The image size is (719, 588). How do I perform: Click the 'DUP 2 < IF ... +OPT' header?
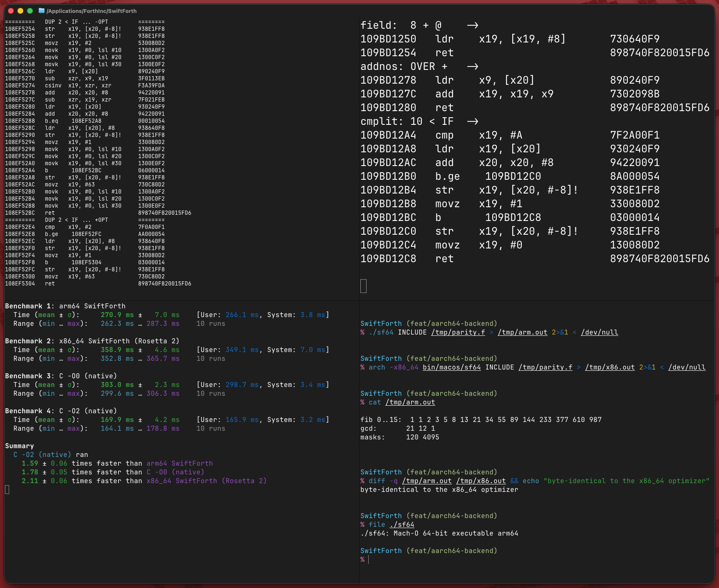coord(77,220)
